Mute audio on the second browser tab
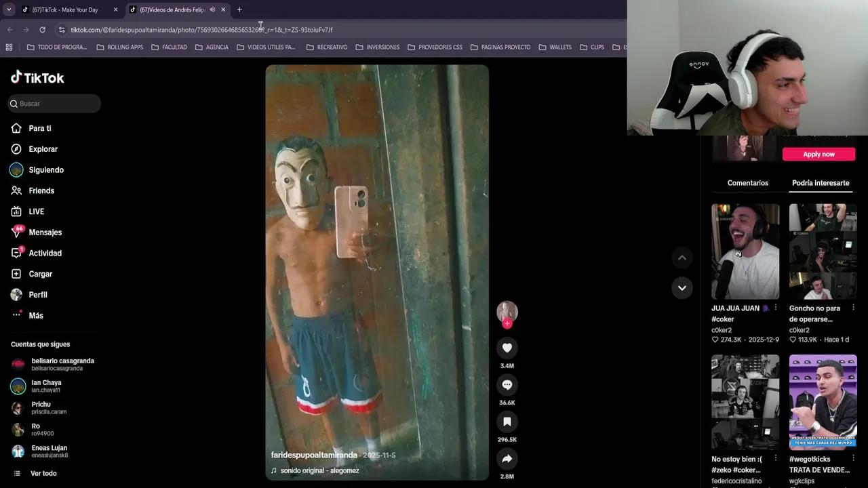 click(x=212, y=9)
